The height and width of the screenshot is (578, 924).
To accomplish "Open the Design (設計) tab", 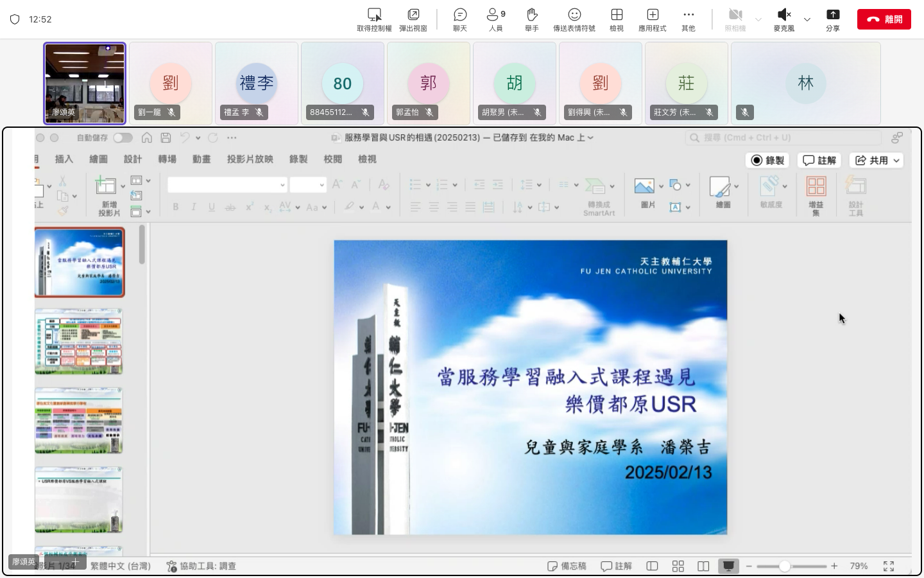I will click(133, 159).
